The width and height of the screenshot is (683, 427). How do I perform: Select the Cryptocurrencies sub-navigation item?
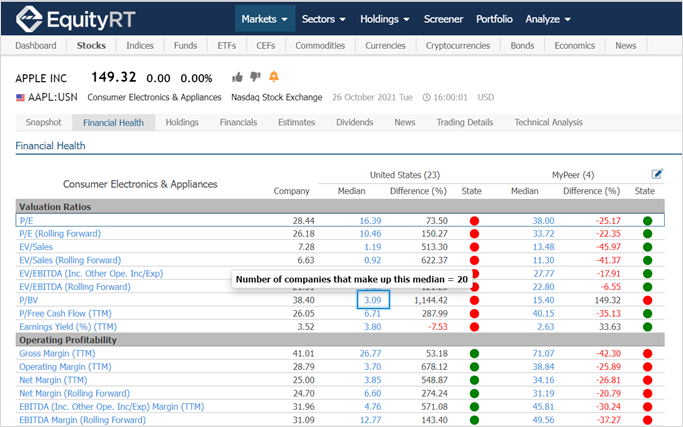point(458,45)
